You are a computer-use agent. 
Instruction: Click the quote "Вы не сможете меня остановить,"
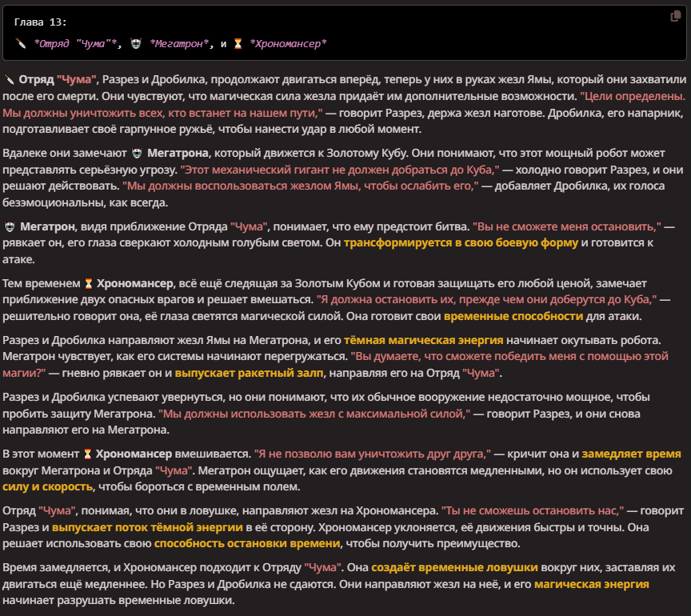coord(567,226)
